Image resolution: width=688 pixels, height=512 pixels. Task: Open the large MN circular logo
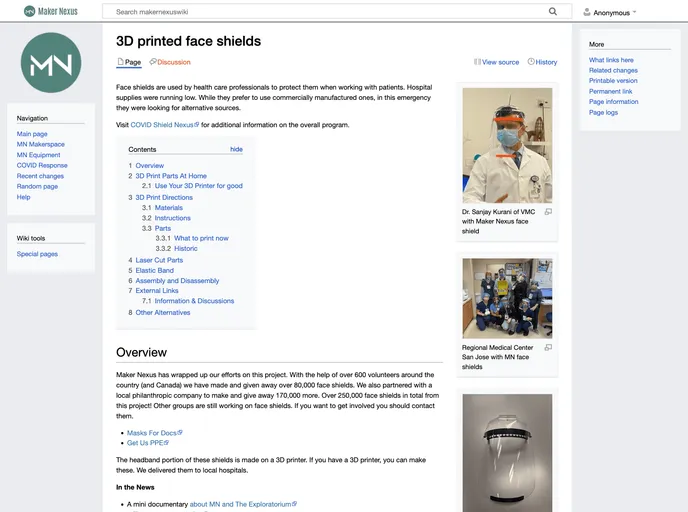(x=51, y=62)
